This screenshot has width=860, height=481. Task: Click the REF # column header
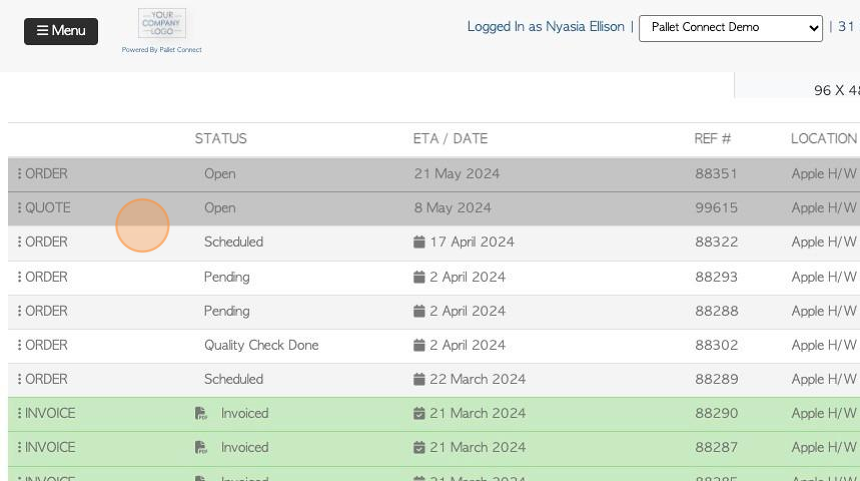[712, 139]
